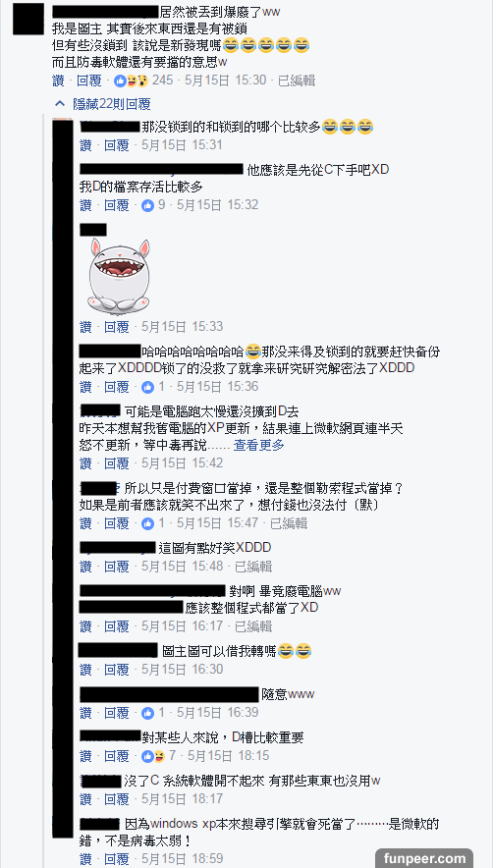
Task: Open the 已編輯 edit history on 15:30 comment
Action: point(297,81)
